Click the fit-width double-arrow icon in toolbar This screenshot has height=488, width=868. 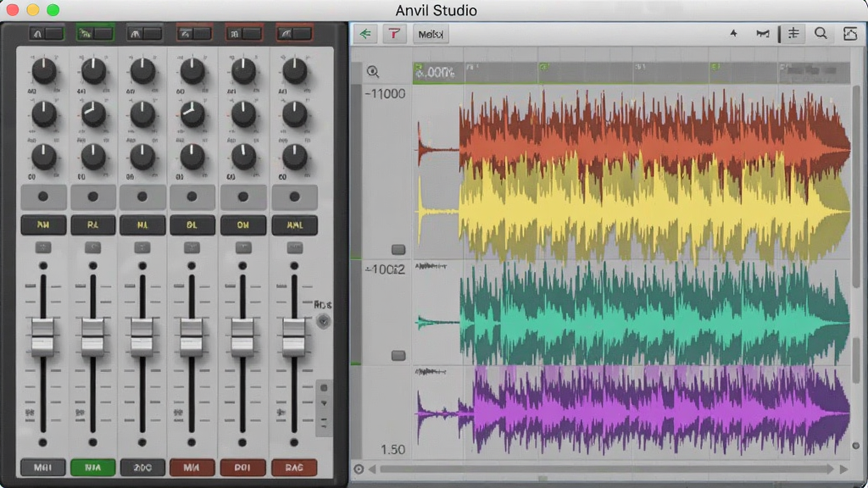763,34
